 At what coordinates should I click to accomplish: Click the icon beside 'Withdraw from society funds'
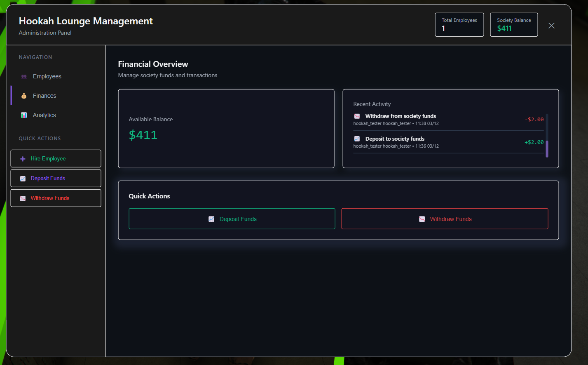pos(357,116)
